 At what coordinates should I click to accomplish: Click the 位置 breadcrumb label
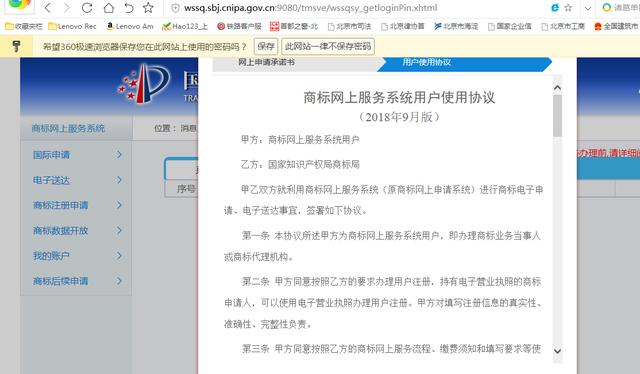pos(165,128)
